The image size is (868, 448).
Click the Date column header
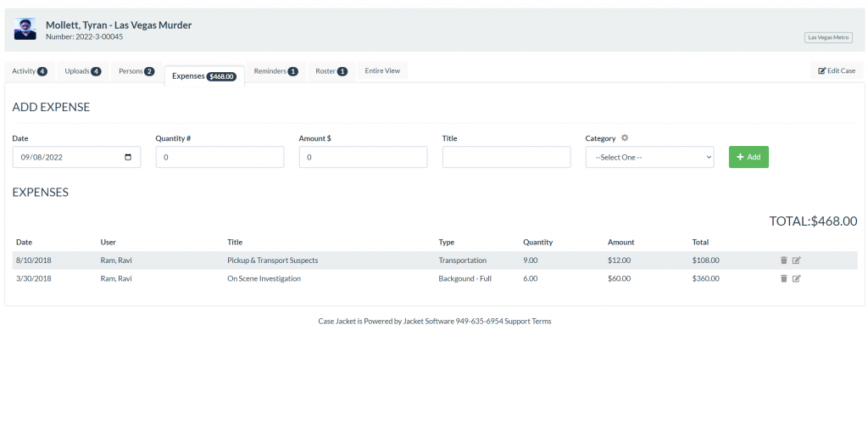point(25,242)
